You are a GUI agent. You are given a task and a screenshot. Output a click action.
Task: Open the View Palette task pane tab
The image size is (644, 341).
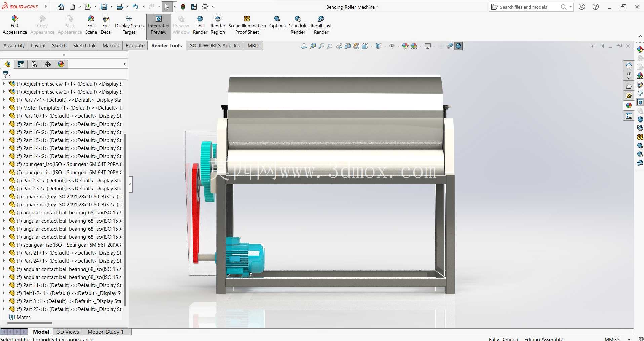point(629,96)
